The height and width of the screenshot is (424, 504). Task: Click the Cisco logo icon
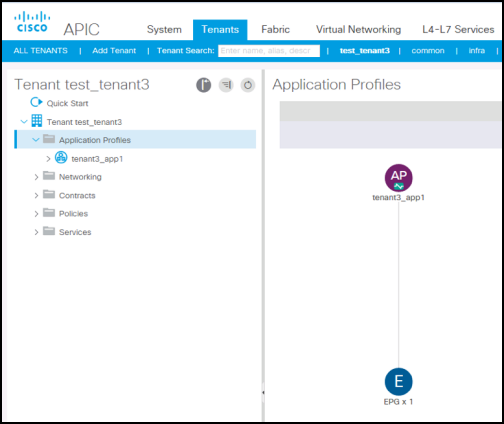(x=32, y=22)
